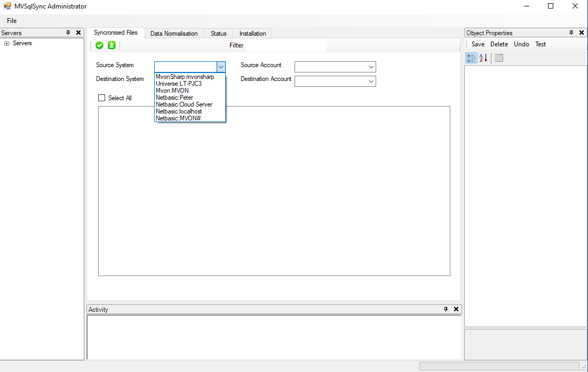588x372 pixels.
Task: Click the Undo button in Object Properties
Action: (x=521, y=44)
